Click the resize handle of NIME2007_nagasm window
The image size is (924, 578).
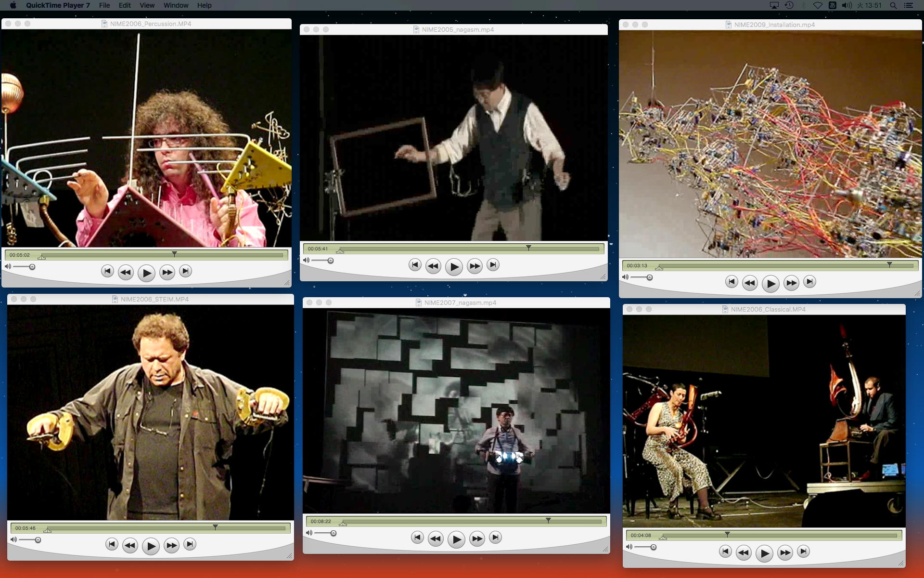click(x=605, y=549)
